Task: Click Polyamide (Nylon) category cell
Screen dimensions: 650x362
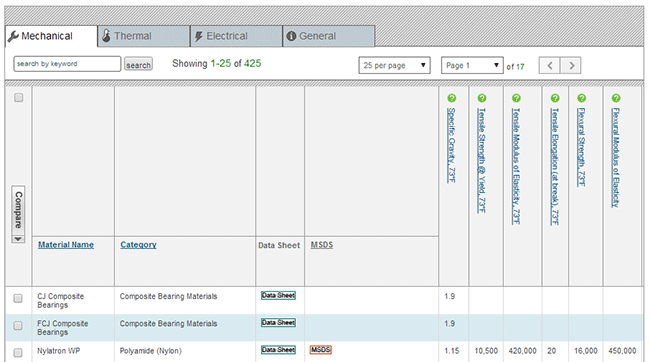Action: [150, 351]
